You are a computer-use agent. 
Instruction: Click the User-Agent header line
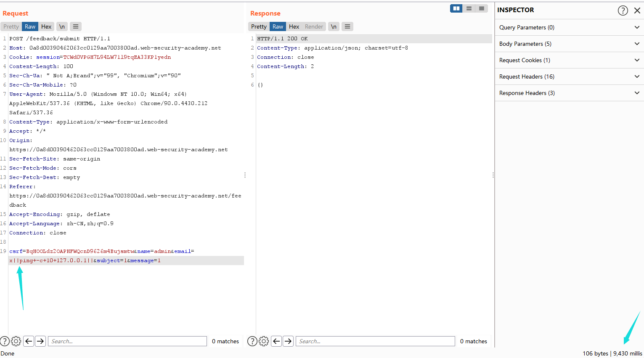109,103
